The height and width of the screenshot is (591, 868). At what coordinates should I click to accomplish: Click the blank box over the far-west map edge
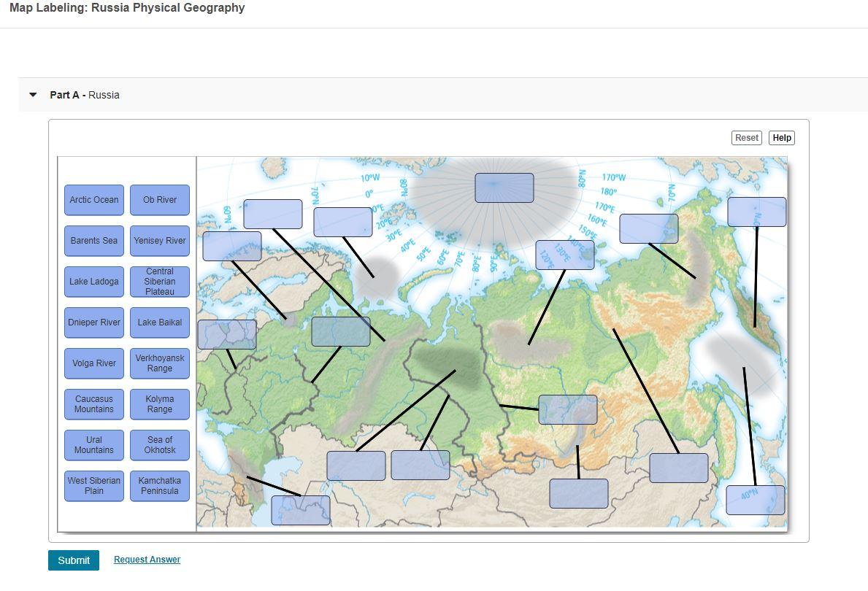227,334
